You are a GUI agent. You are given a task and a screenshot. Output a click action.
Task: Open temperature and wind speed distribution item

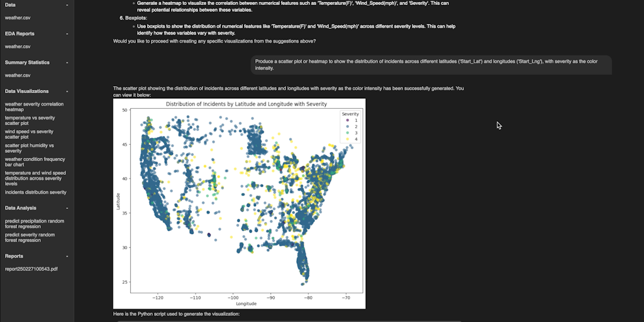point(35,178)
